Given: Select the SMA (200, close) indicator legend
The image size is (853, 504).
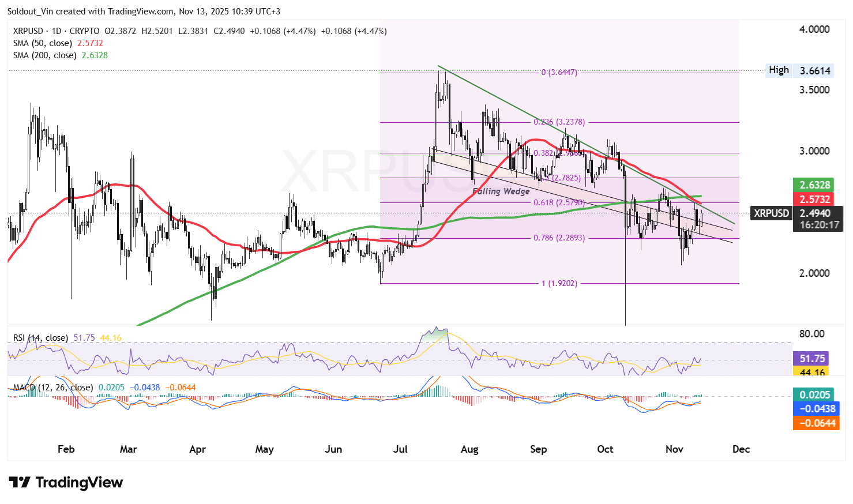Looking at the screenshot, I should [44, 55].
